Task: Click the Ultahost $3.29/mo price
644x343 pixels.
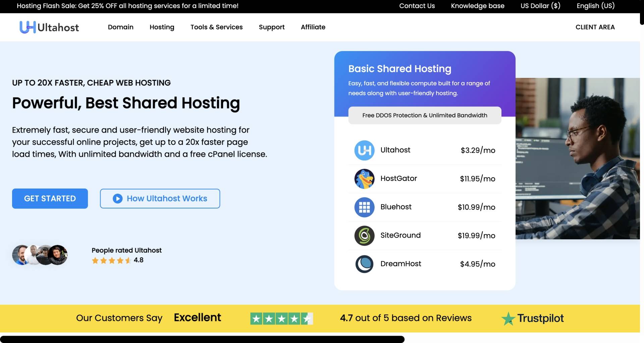Action: (478, 150)
